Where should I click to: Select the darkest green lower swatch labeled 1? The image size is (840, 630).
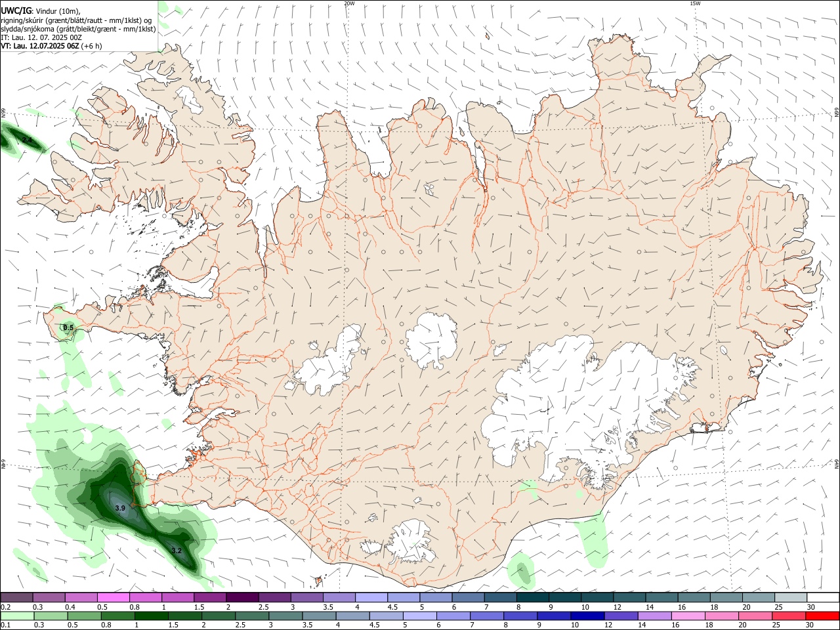pyautogui.click(x=152, y=616)
